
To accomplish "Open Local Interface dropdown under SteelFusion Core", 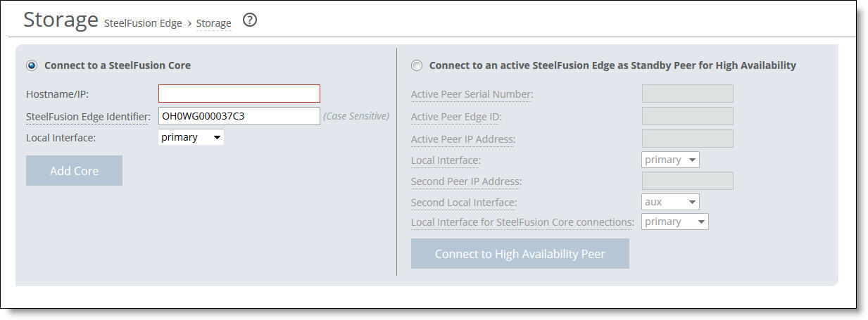I will point(191,137).
